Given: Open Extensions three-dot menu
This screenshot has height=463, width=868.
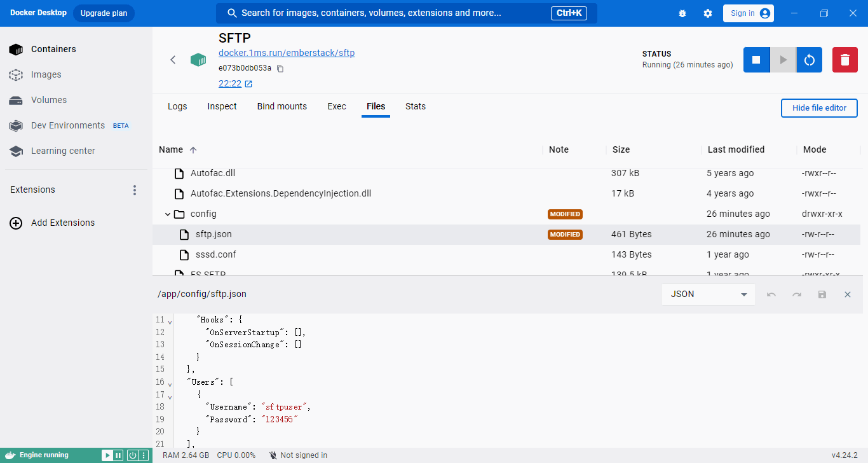Looking at the screenshot, I should pos(134,190).
